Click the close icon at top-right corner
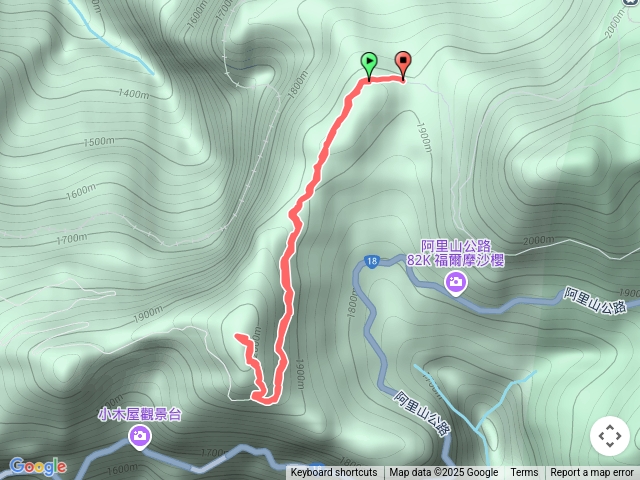Image resolution: width=640 pixels, height=480 pixels. (x=632, y=2)
